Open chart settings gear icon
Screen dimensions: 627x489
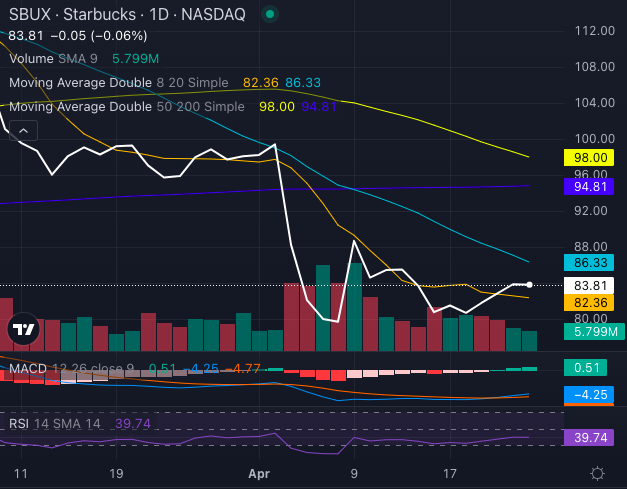[597, 474]
